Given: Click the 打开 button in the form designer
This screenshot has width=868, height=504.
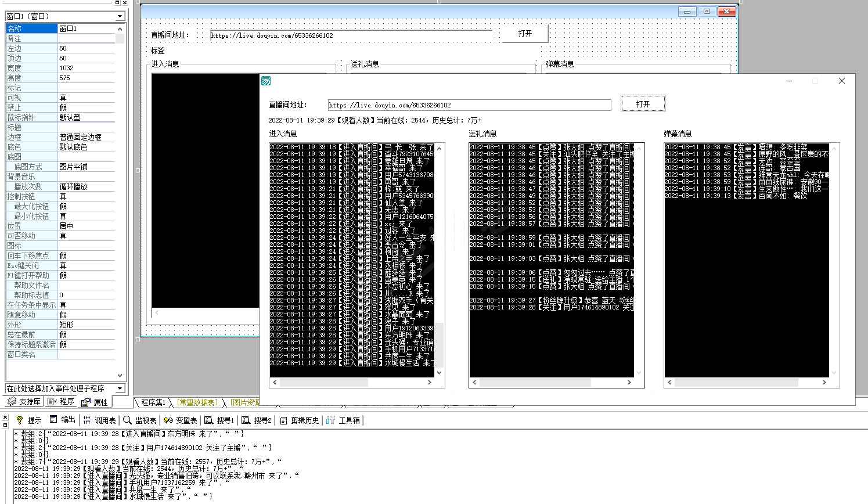Looking at the screenshot, I should [525, 34].
